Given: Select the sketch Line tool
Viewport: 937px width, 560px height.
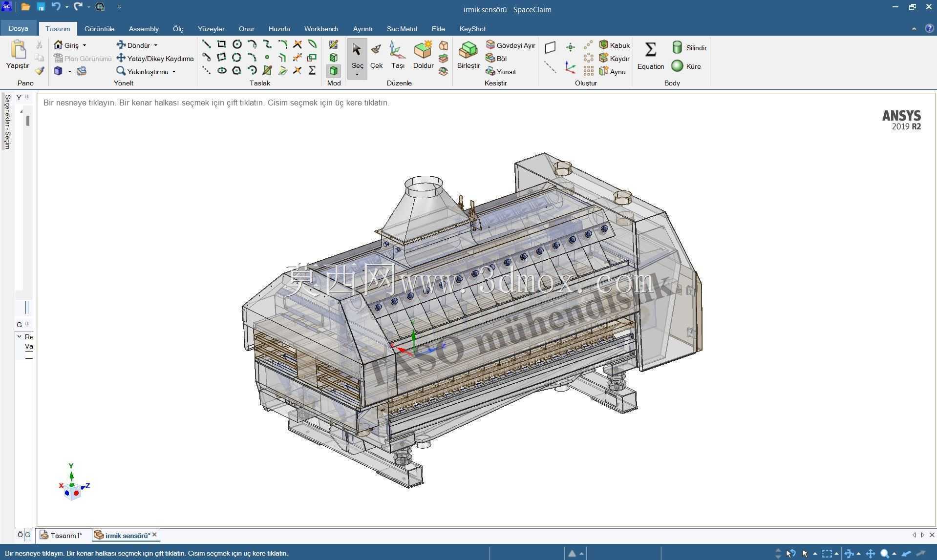Looking at the screenshot, I should (x=207, y=44).
